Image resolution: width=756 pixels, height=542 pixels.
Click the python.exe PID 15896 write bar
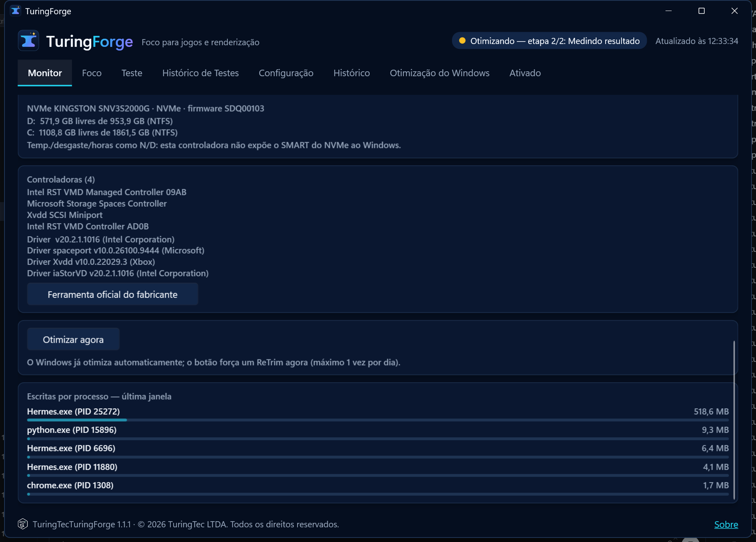pos(378,439)
